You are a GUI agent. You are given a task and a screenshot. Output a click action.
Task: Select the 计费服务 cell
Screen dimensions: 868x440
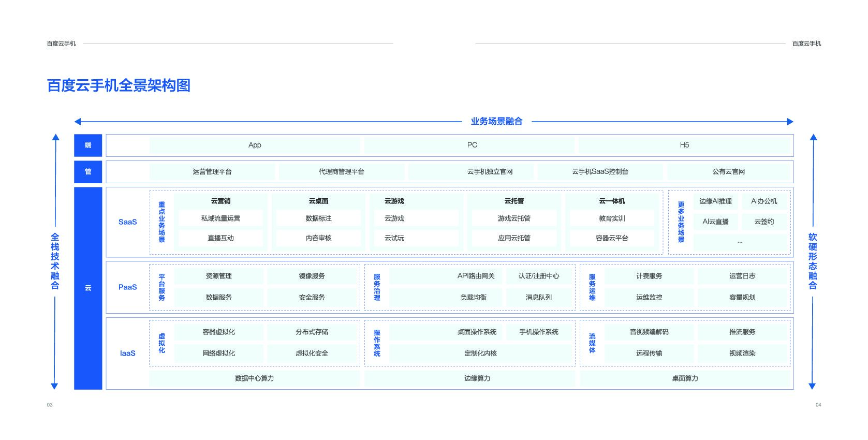tap(649, 276)
